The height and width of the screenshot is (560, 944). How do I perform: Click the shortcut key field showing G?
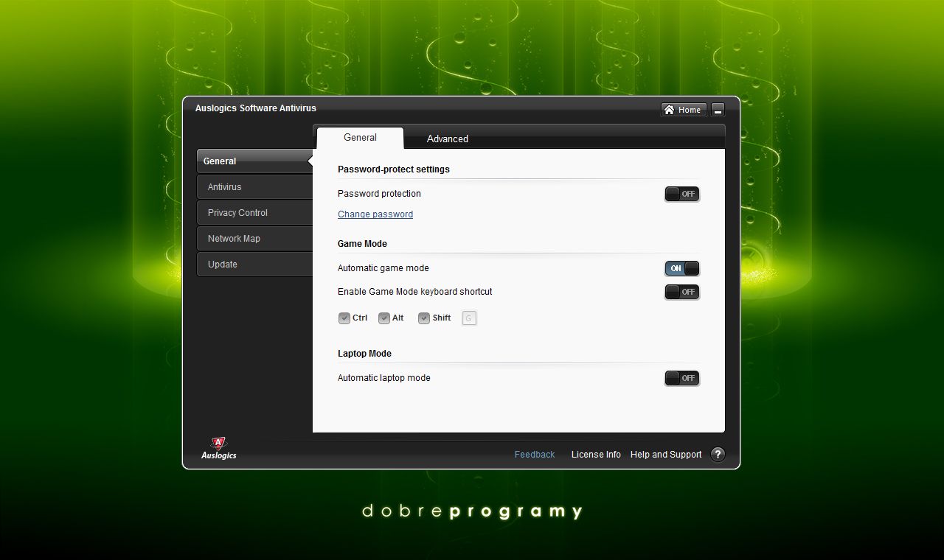coord(469,318)
